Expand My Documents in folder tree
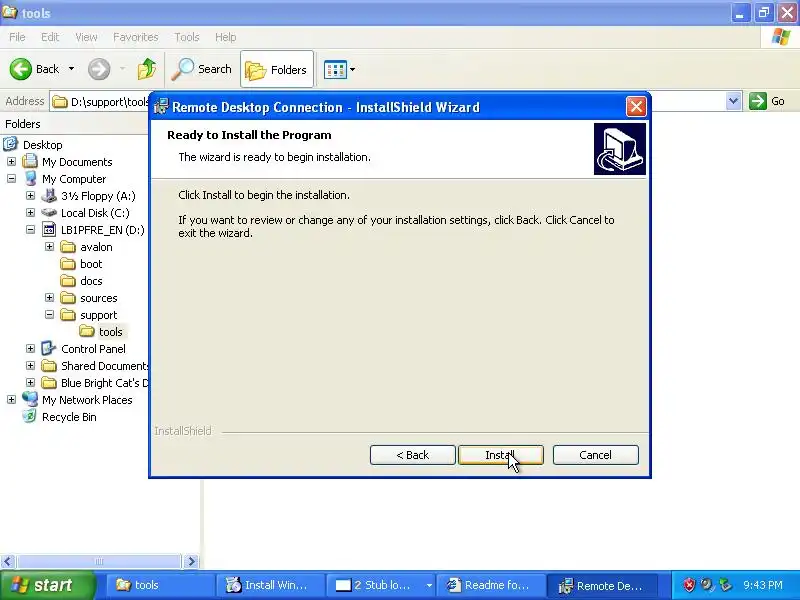 click(11, 162)
